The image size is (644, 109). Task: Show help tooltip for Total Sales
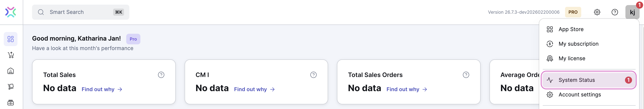click(161, 75)
